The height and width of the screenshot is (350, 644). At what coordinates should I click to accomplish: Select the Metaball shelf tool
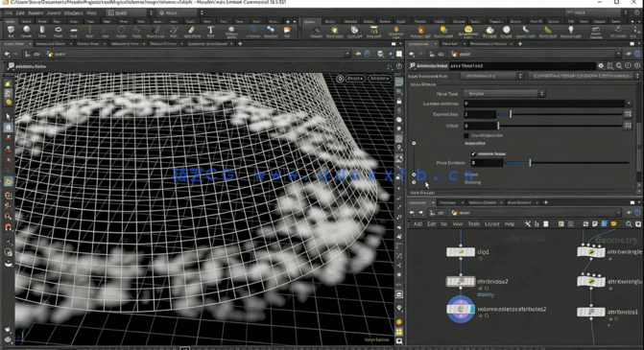click(231, 32)
